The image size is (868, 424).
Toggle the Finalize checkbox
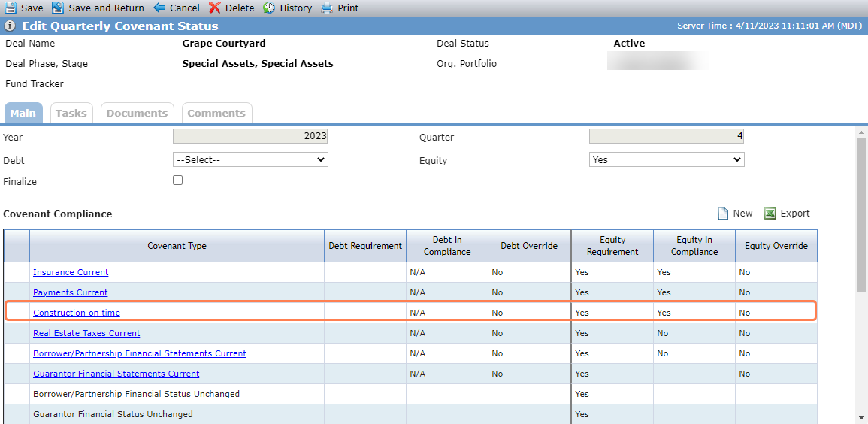(177, 180)
